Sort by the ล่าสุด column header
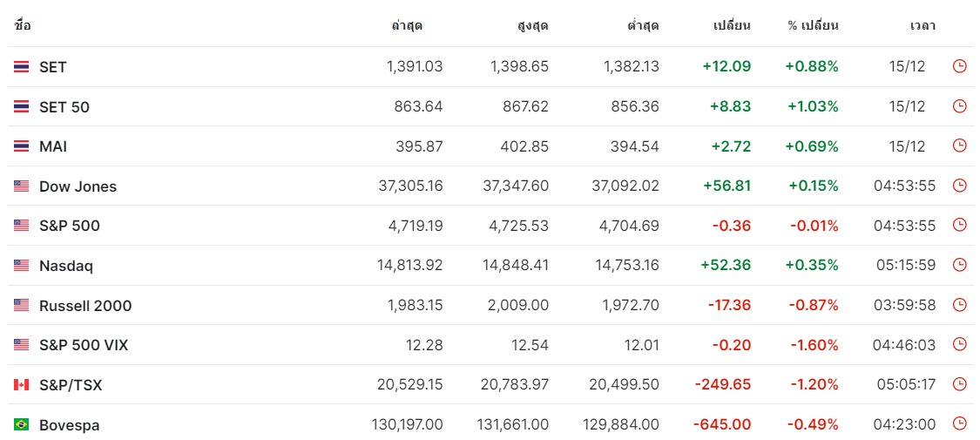This screenshot has height=440, width=980. (406, 26)
